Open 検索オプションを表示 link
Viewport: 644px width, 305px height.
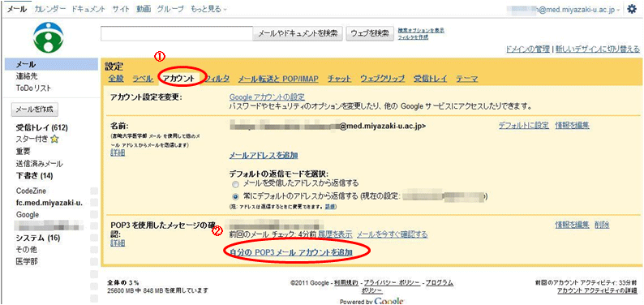(x=422, y=30)
